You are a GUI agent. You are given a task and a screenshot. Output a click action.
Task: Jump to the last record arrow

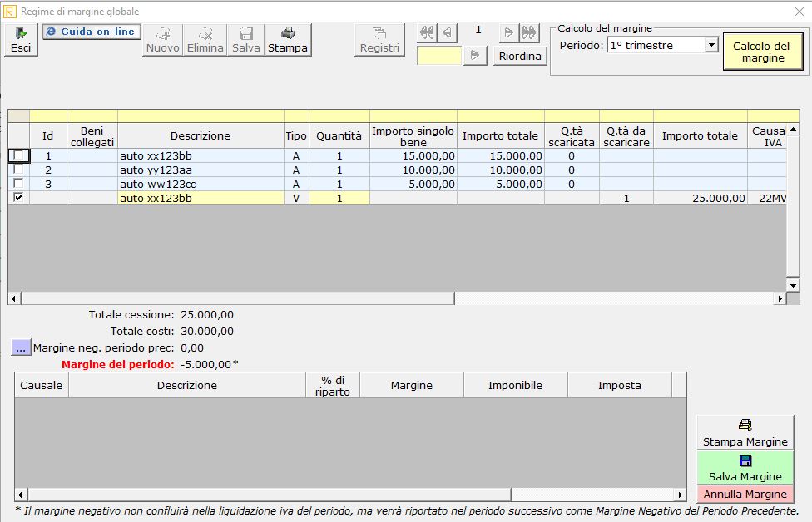point(529,32)
